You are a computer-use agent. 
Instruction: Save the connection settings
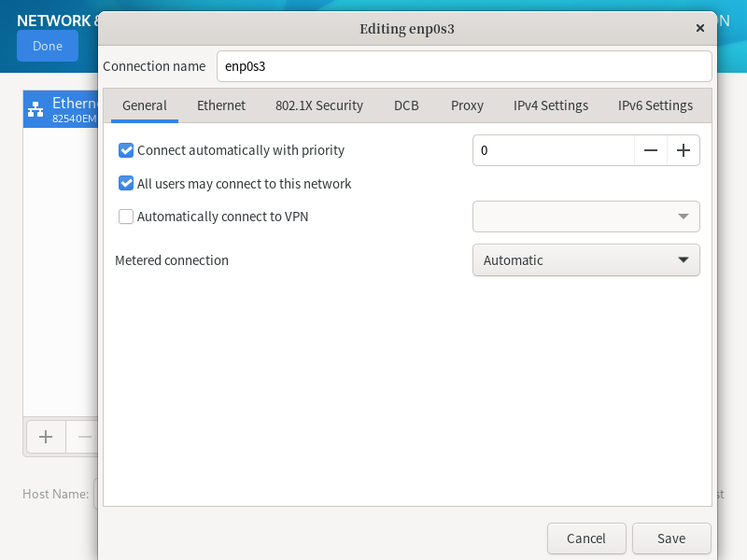(671, 539)
